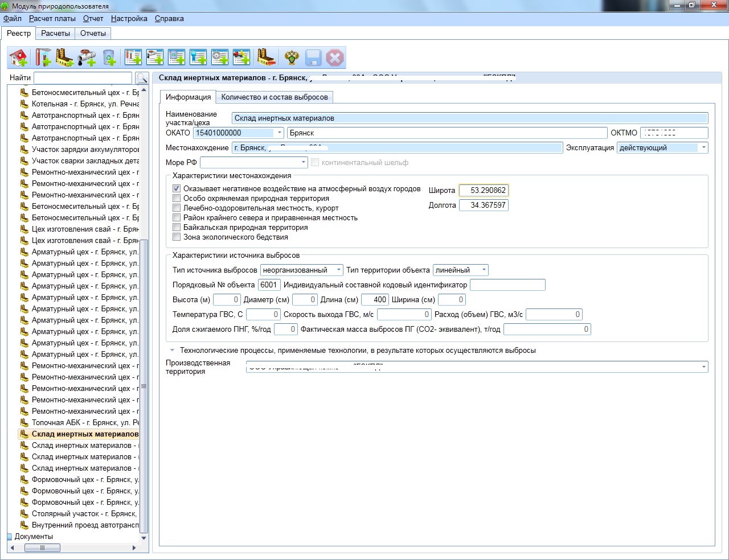729x560 pixels.
Task: Click the Rosprirodnadzor emblem icon
Action: [292, 57]
